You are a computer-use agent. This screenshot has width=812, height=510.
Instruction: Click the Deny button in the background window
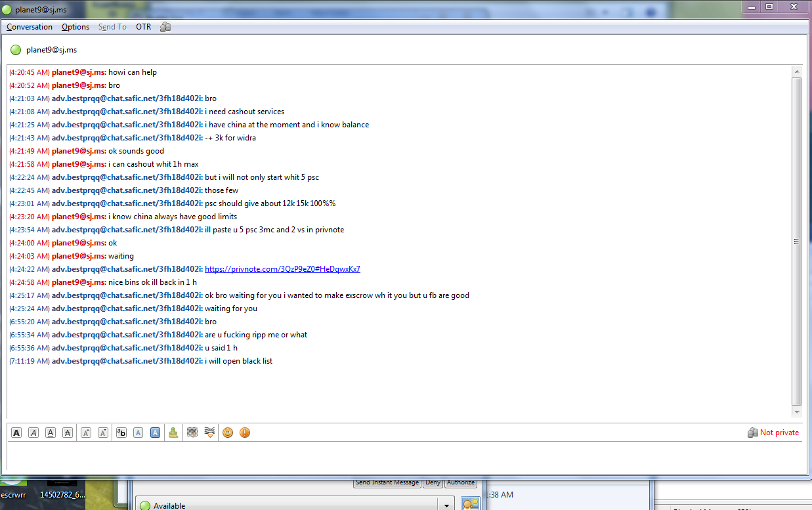[433, 482]
